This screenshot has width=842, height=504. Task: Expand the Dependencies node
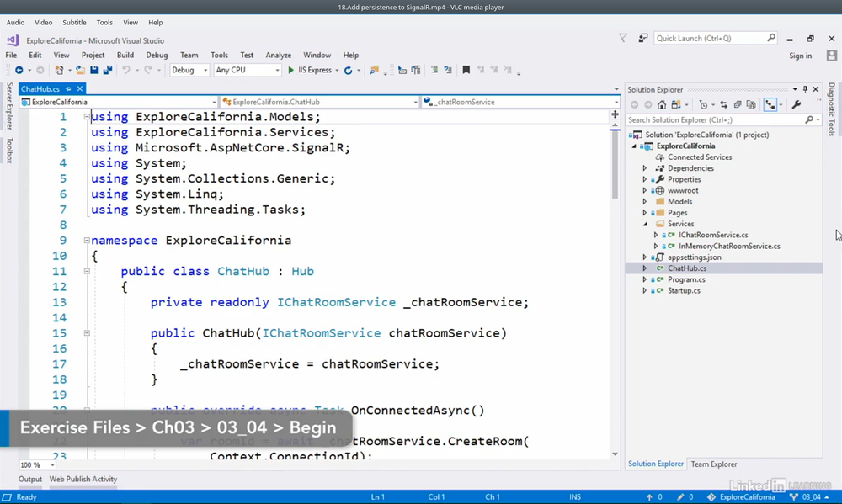click(x=645, y=168)
